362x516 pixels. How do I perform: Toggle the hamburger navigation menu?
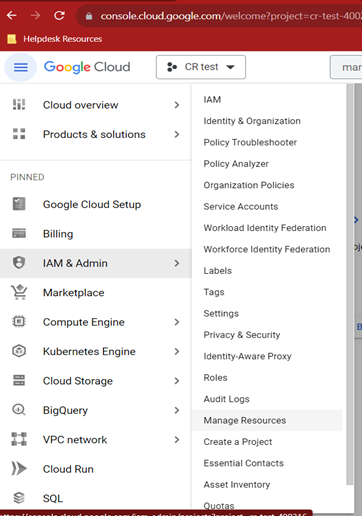pos(20,67)
